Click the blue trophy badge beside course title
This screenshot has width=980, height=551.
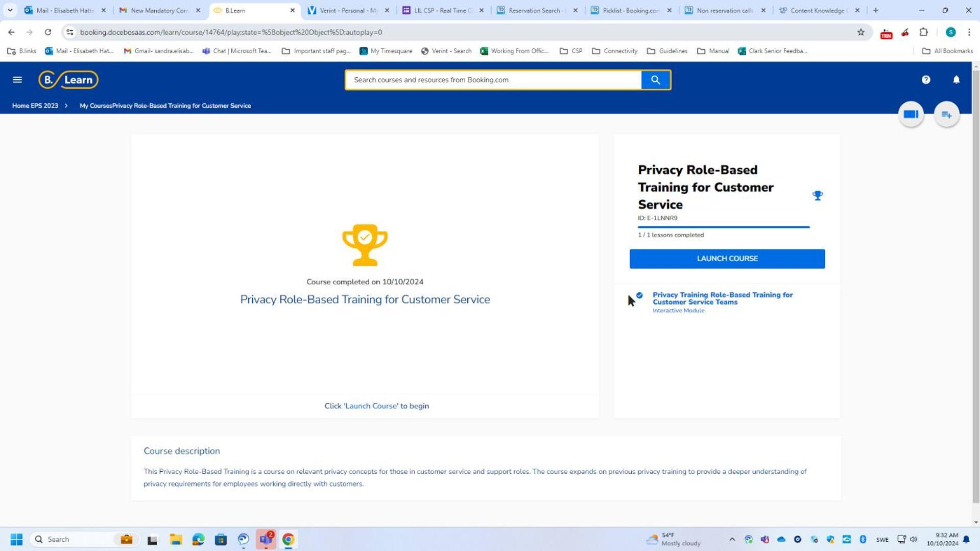(817, 196)
